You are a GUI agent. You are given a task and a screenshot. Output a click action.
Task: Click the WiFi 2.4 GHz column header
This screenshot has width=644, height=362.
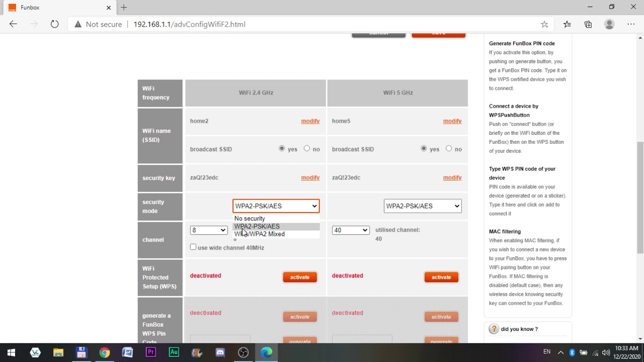(x=256, y=93)
